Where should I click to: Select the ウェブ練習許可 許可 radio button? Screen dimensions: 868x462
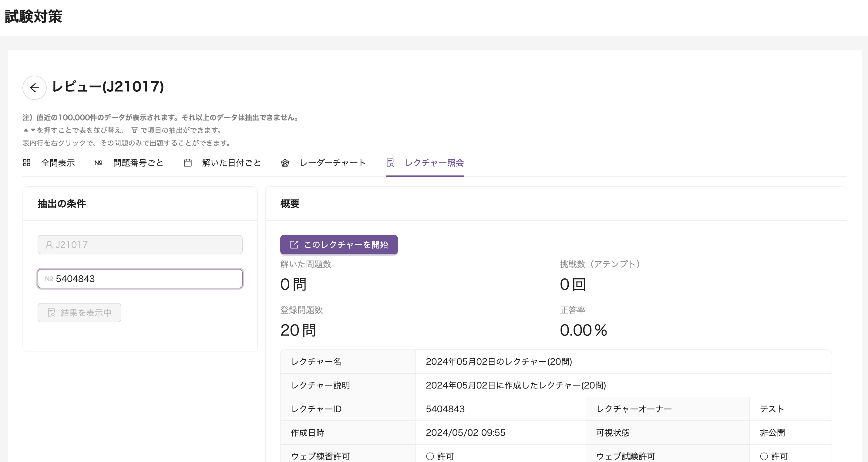(x=430, y=456)
